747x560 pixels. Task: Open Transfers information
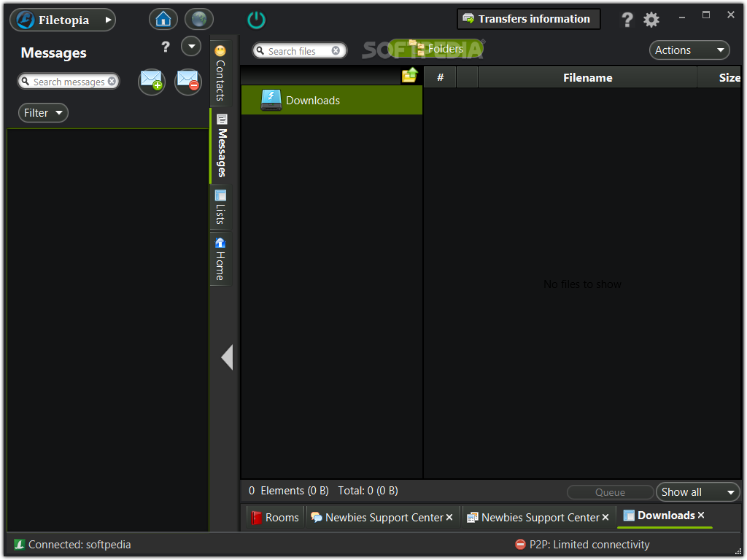528,19
